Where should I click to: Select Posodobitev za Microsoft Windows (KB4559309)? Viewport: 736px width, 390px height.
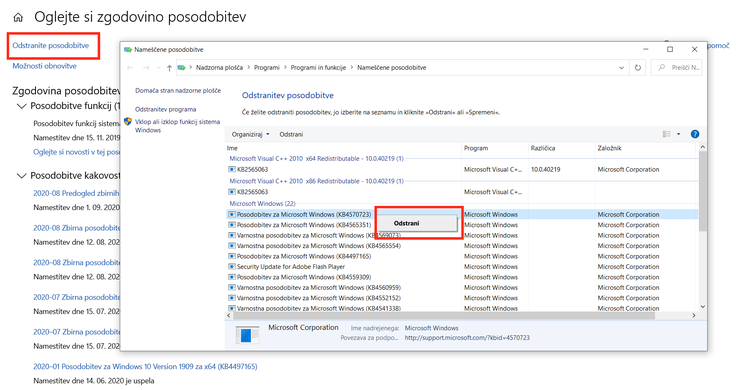[304, 277]
